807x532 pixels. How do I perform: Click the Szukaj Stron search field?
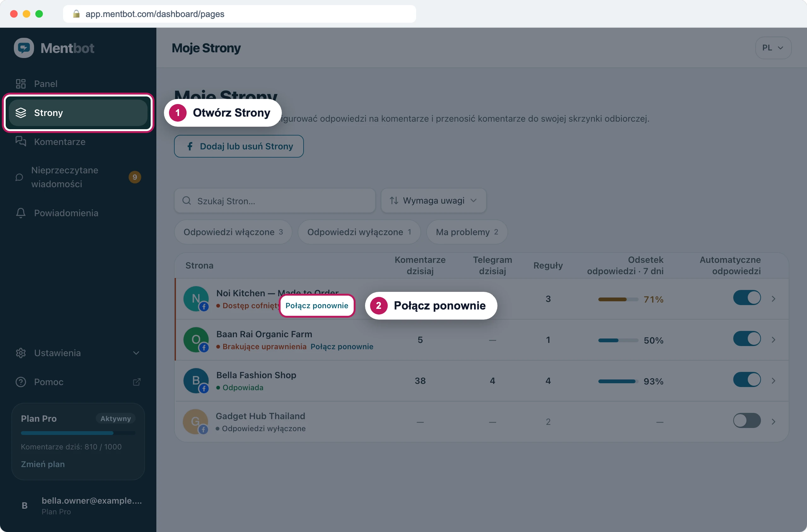click(275, 201)
